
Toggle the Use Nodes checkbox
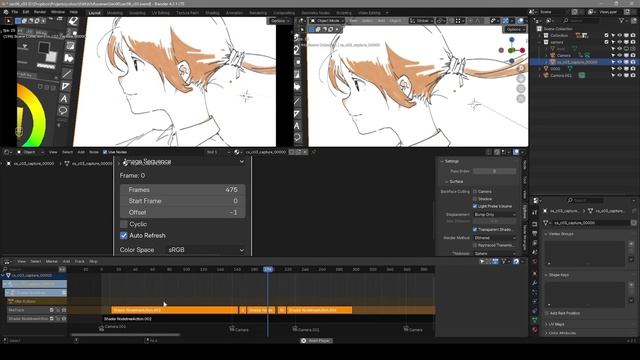(105, 152)
